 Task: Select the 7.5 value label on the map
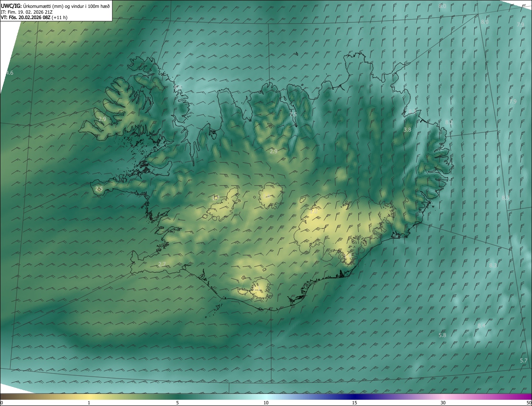[x=293, y=115]
